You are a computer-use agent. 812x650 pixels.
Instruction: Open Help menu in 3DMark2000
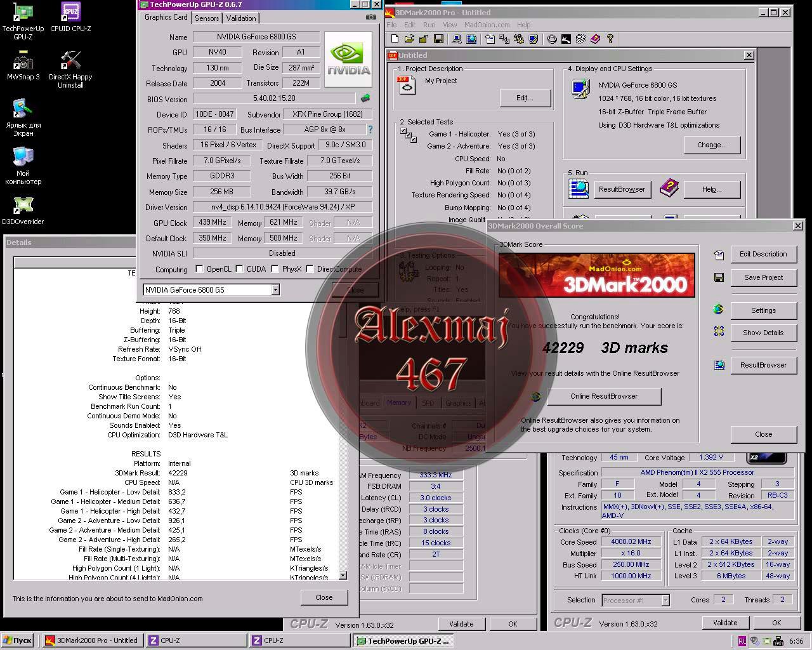point(523,25)
